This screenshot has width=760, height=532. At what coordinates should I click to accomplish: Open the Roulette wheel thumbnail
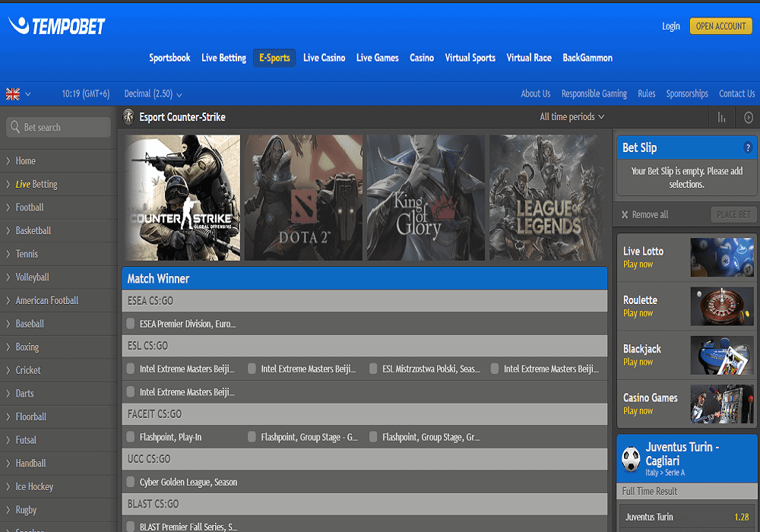[722, 306]
